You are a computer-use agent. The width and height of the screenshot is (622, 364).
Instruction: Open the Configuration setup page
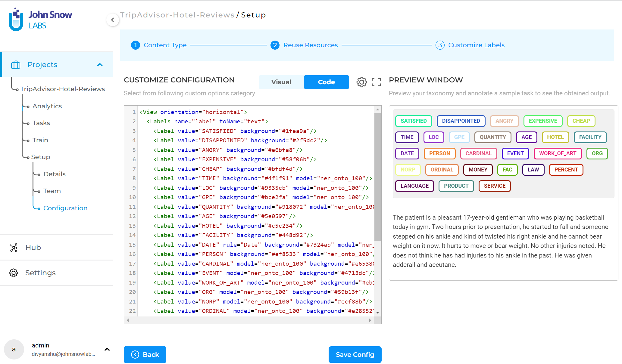click(x=65, y=208)
